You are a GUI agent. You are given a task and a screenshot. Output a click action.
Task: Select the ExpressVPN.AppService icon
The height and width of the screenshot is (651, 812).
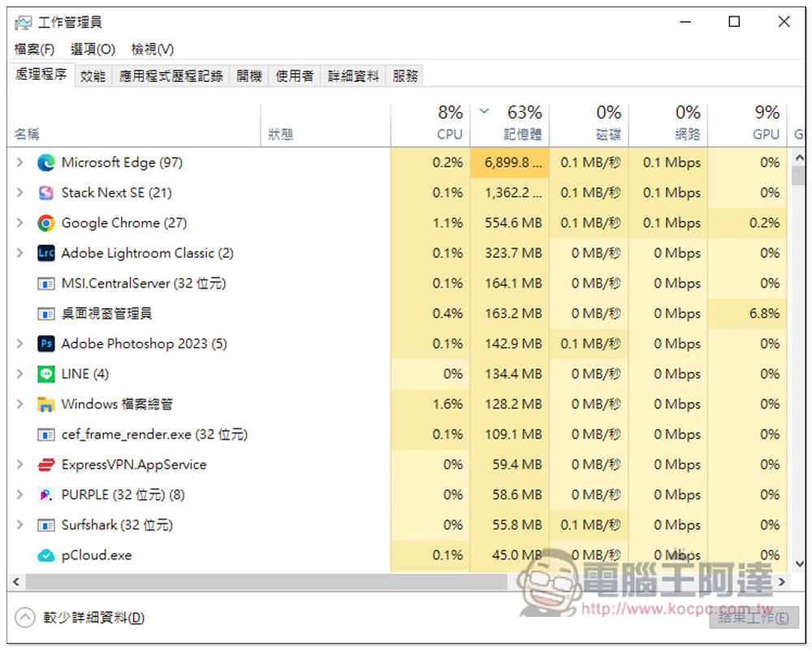click(x=46, y=465)
